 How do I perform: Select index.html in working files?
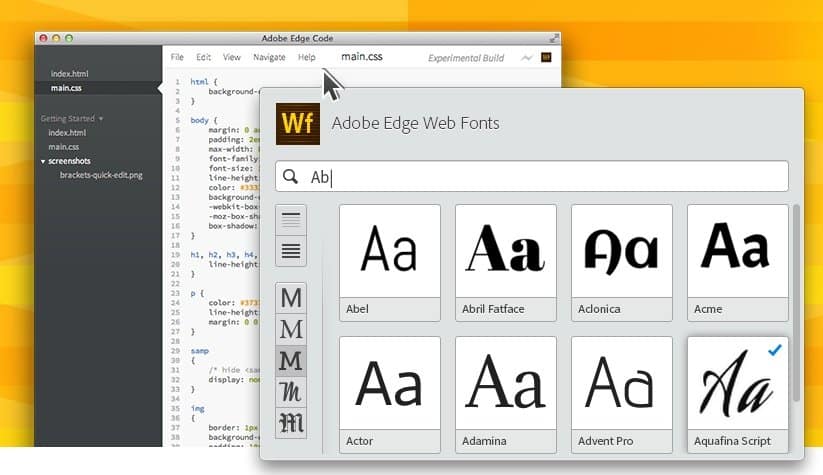coord(69,73)
